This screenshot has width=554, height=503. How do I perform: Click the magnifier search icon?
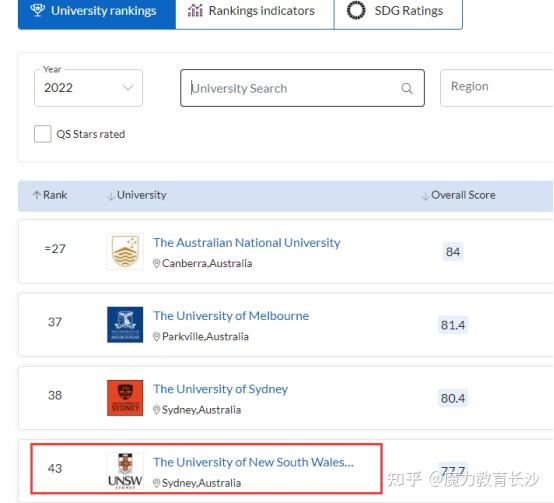407,88
